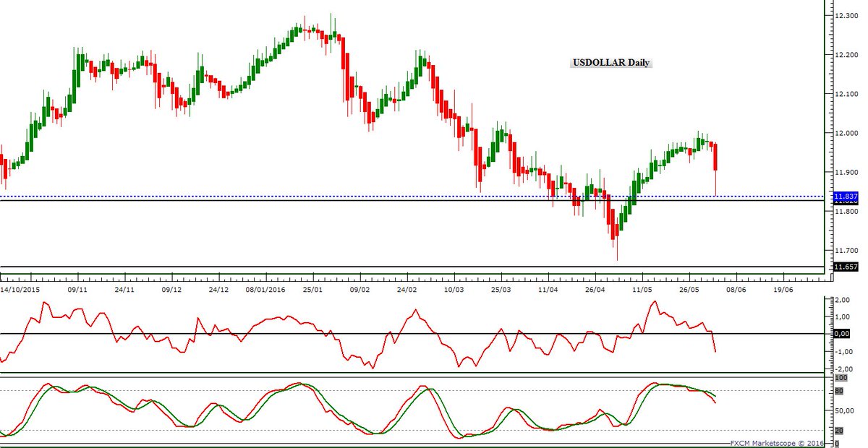Select the 11.700 price axis label
This screenshot has width=868, height=448.
(846, 250)
